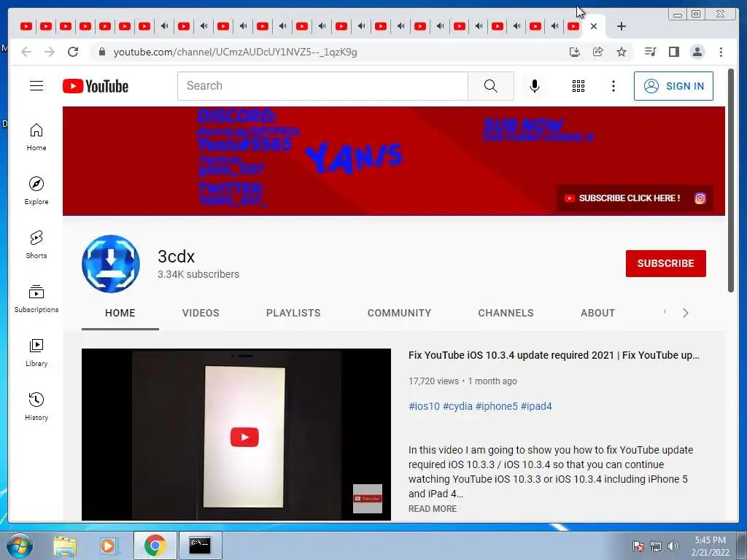The width and height of the screenshot is (747, 560).
Task: Open the volume speaker in the tray
Action: [x=673, y=546]
